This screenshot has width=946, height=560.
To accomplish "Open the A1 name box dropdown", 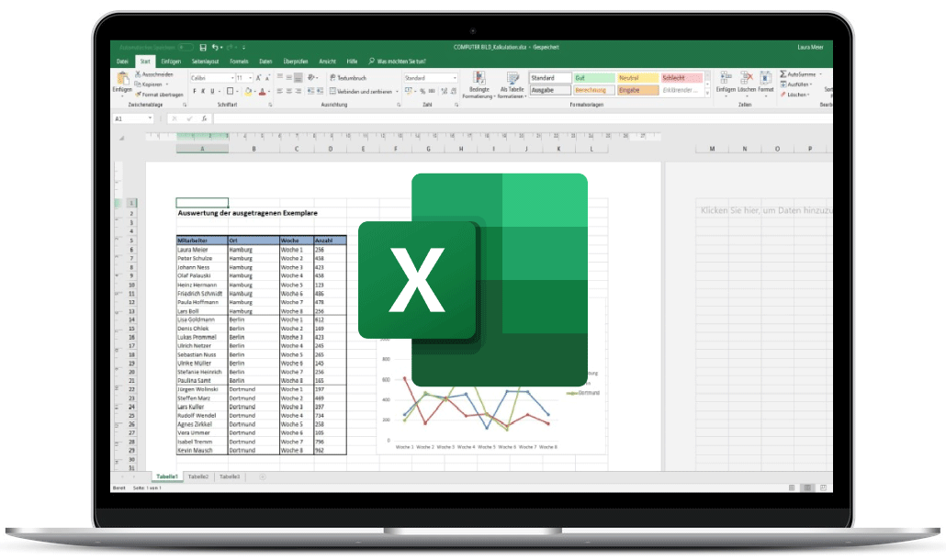I will (x=151, y=118).
